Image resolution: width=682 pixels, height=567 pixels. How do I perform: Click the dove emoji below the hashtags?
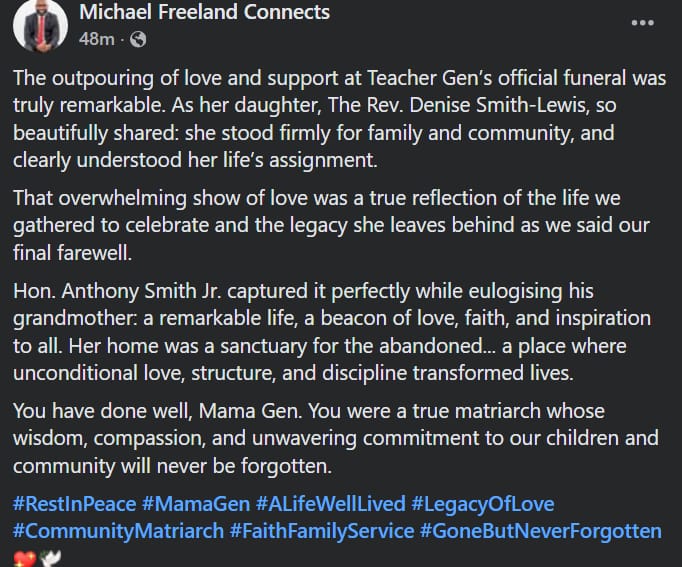pyautogui.click(x=49, y=556)
